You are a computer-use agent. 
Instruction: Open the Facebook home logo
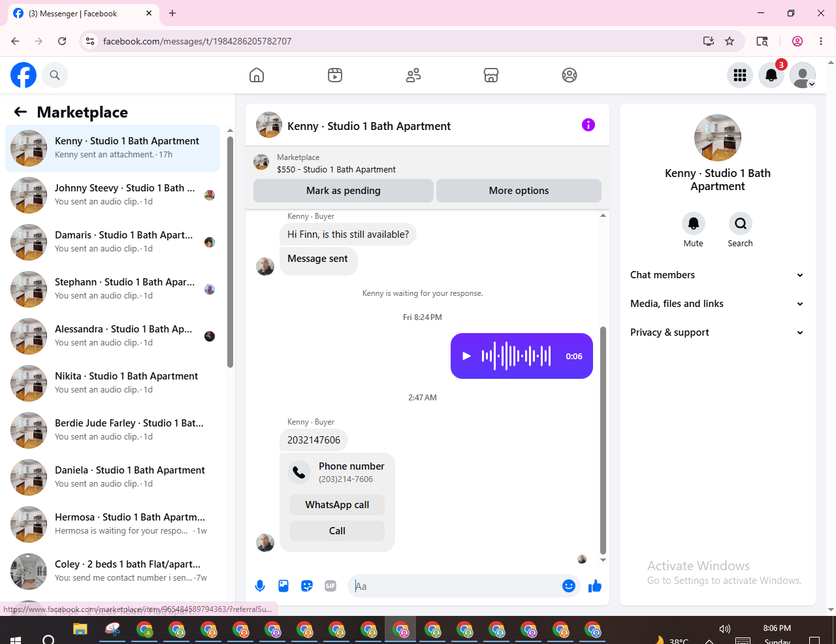tap(24, 75)
